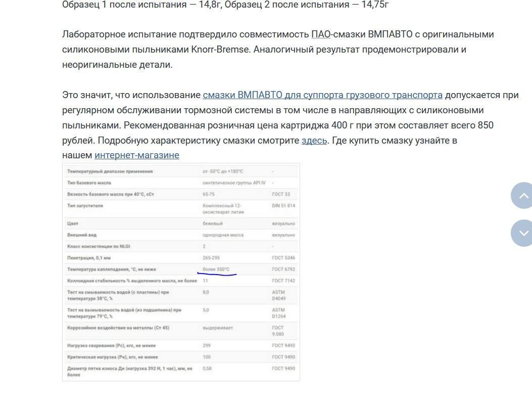The height and width of the screenshot is (401, 532).
Task: Click the 'ГОСТ 5346' cell
Action: [x=283, y=258]
